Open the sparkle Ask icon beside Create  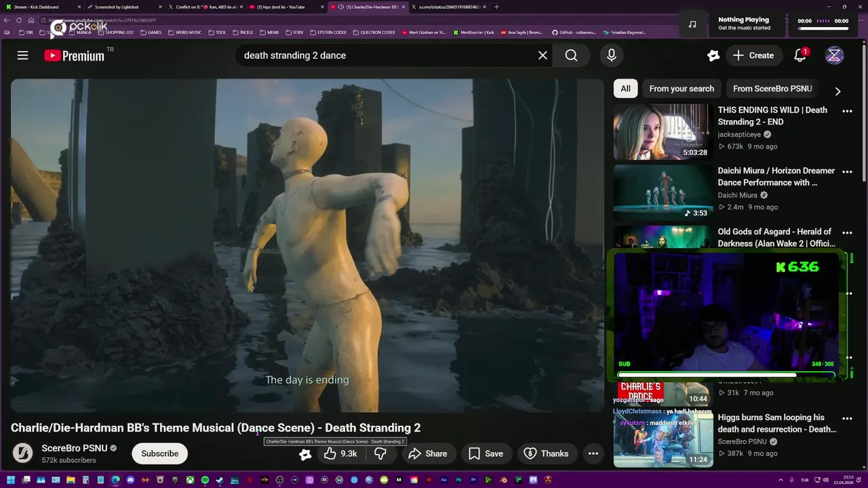click(x=713, y=56)
